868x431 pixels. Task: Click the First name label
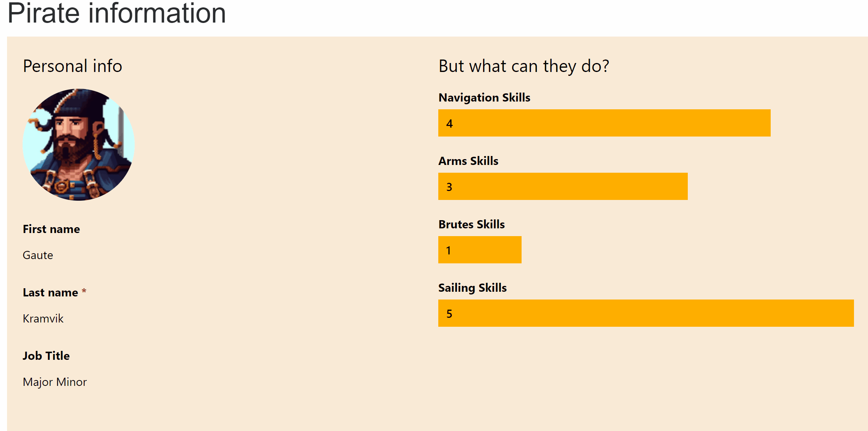click(51, 229)
